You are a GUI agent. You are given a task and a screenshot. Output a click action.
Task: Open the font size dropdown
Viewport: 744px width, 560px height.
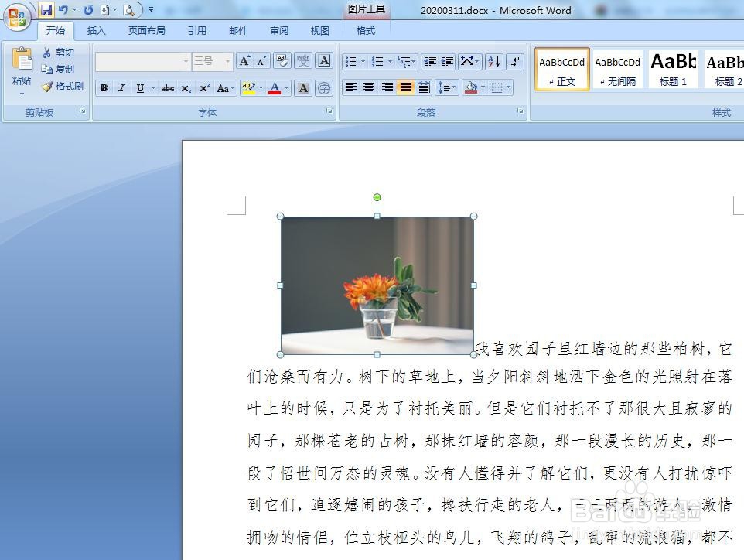pos(227,60)
